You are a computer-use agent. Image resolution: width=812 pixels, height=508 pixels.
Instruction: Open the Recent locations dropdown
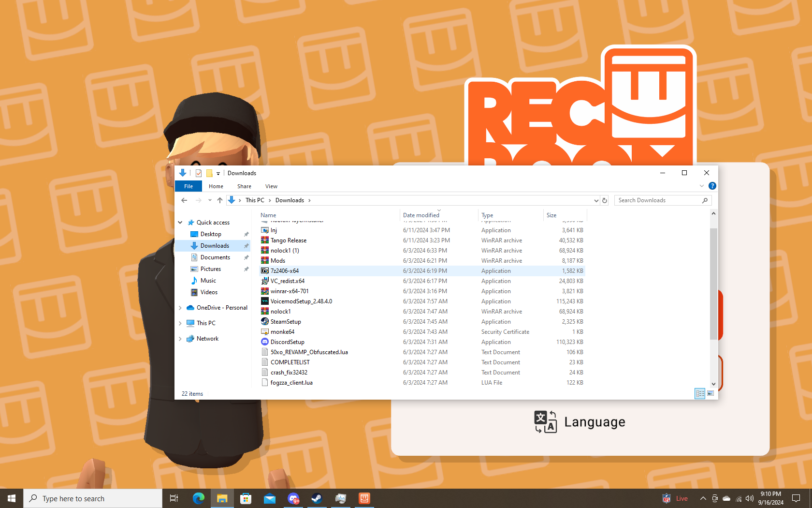[x=210, y=200]
